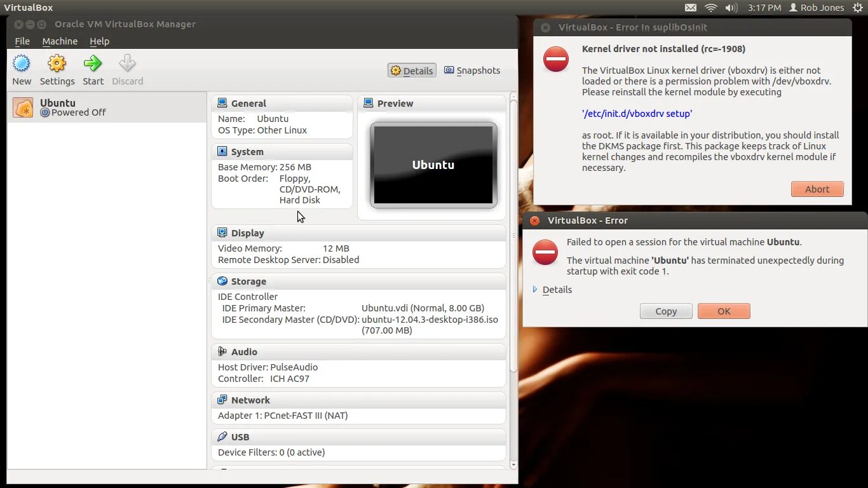The width and height of the screenshot is (868, 488).
Task: Click the details pane vertical scrollbar
Action: (513, 235)
